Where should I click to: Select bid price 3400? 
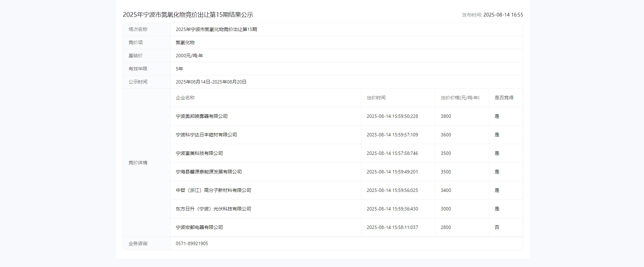tap(446, 190)
